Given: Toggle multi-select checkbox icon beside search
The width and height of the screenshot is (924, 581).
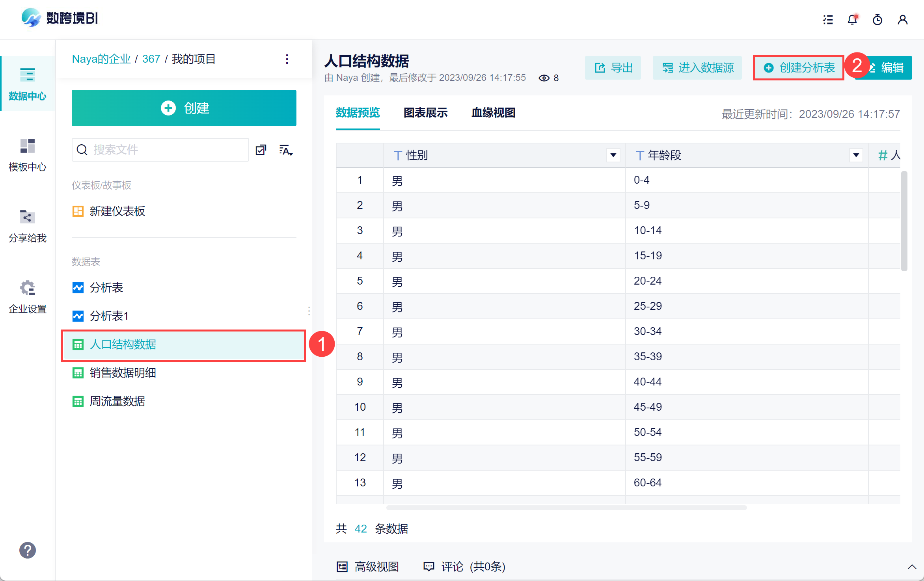Looking at the screenshot, I should tap(261, 150).
